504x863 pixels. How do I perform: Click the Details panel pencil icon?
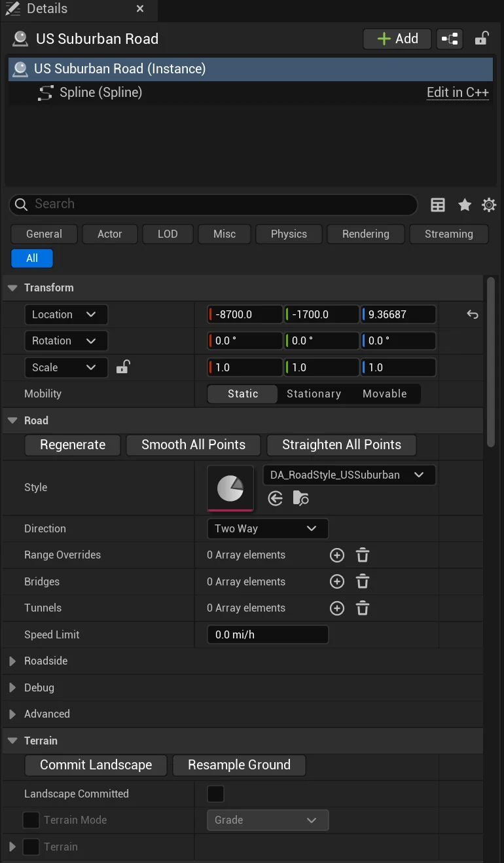(12, 9)
